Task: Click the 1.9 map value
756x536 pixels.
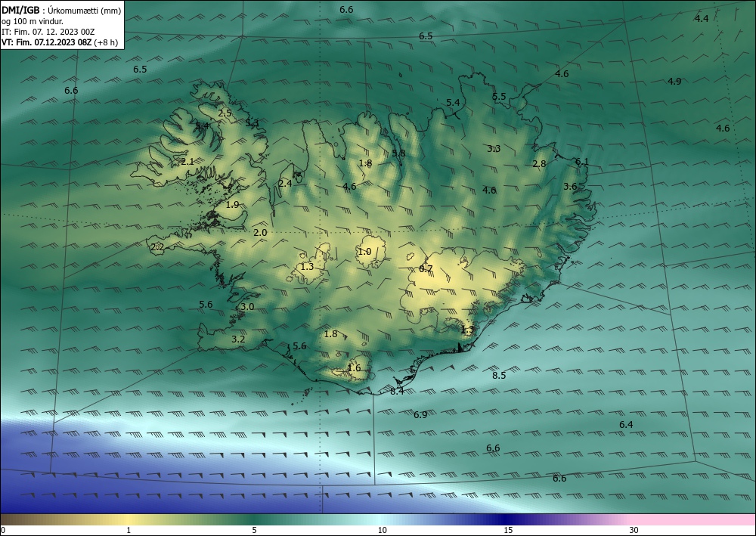Action: (232, 205)
